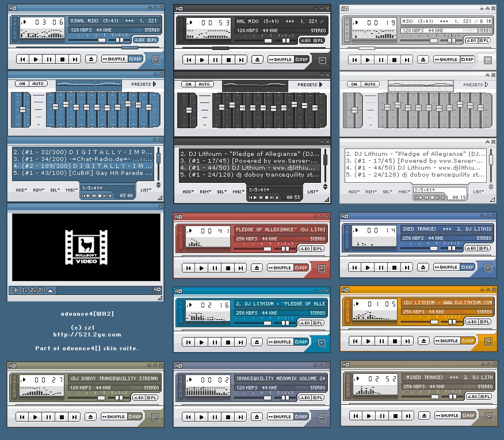
Task: Switch video window to TV mode
Action: pyautogui.click(x=42, y=290)
